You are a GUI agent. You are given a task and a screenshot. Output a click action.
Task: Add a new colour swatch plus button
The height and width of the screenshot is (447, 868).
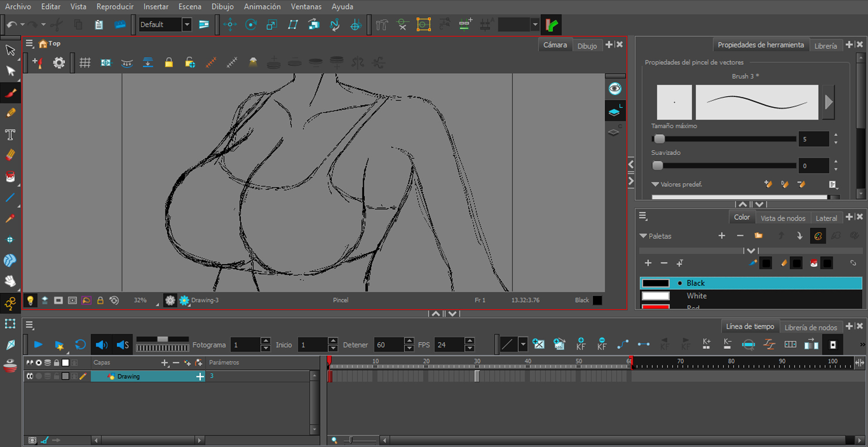[648, 263]
